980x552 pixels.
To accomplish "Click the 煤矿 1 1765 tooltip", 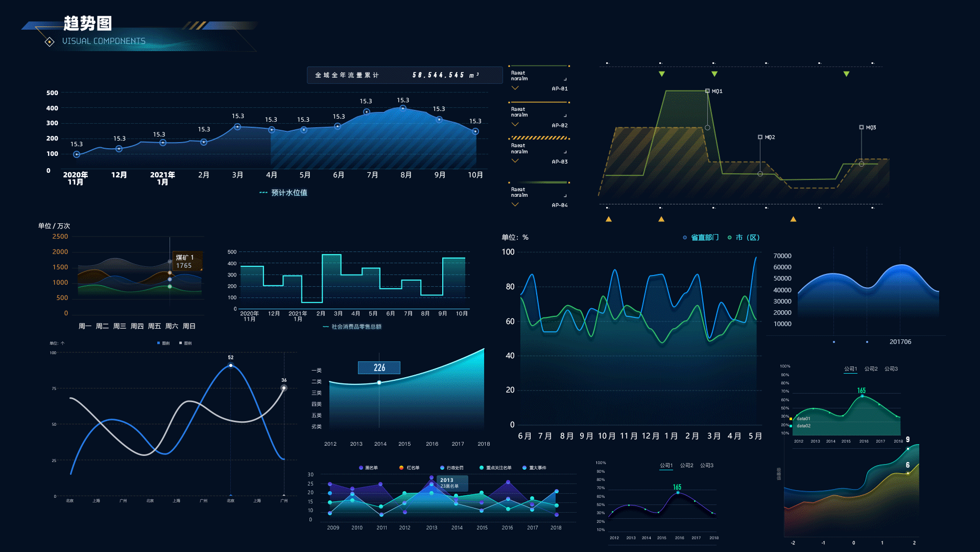I will tap(187, 261).
